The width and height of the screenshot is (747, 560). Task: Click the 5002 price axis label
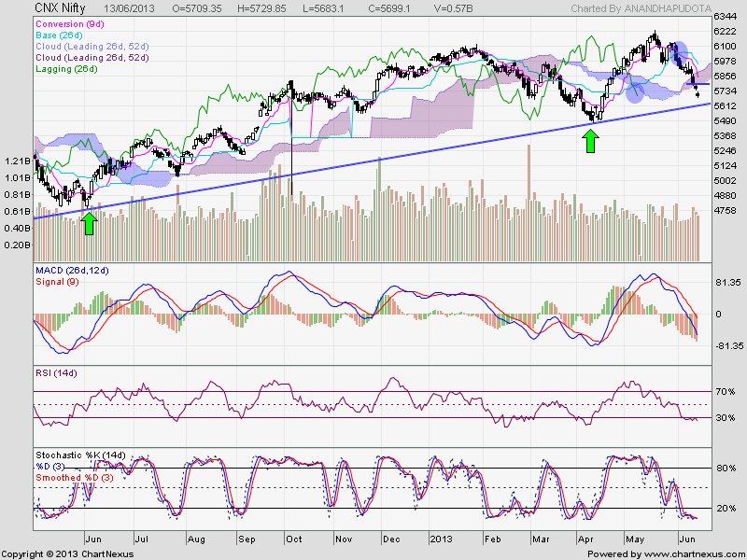pos(725,180)
